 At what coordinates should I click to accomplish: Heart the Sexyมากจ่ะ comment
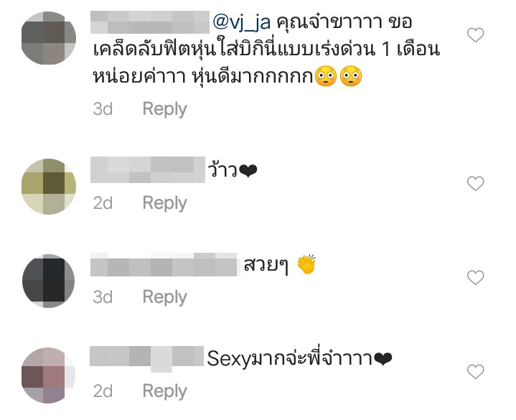point(476,372)
